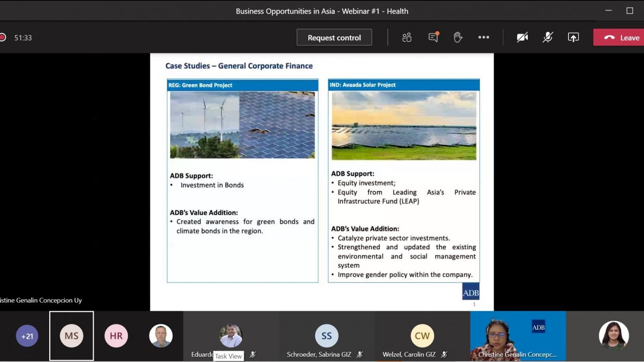Click muted mic icon beside Welzel, Carolin
The height and width of the screenshot is (362, 644).
tap(444, 354)
